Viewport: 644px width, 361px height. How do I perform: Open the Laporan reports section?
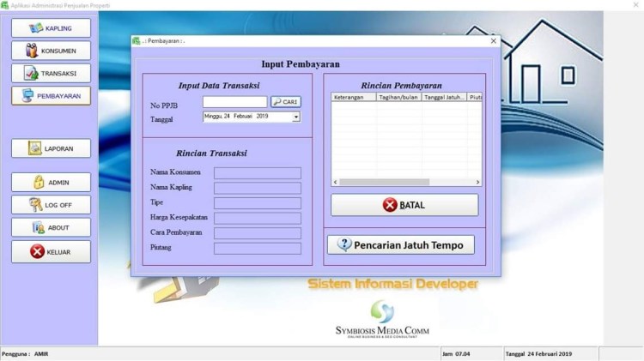click(51, 148)
